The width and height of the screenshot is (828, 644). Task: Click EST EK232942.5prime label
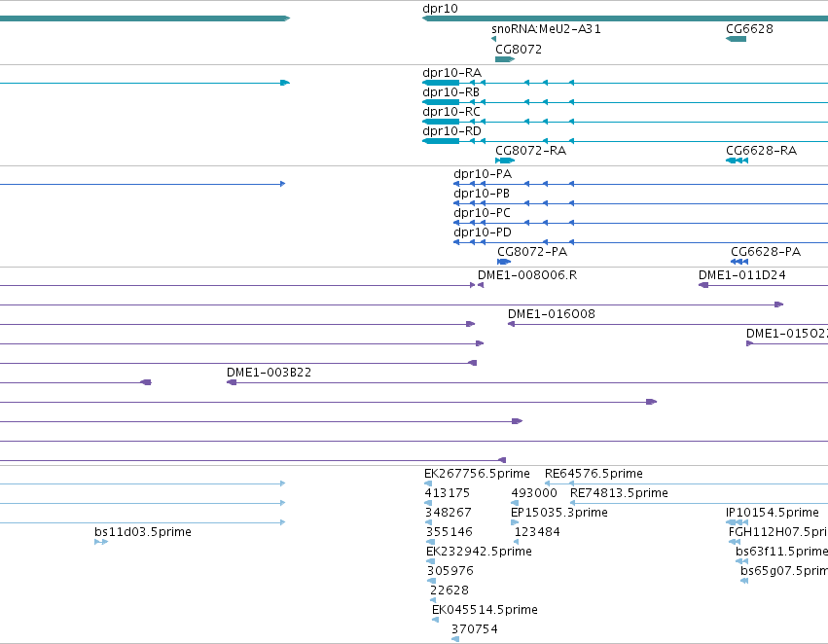479,552
